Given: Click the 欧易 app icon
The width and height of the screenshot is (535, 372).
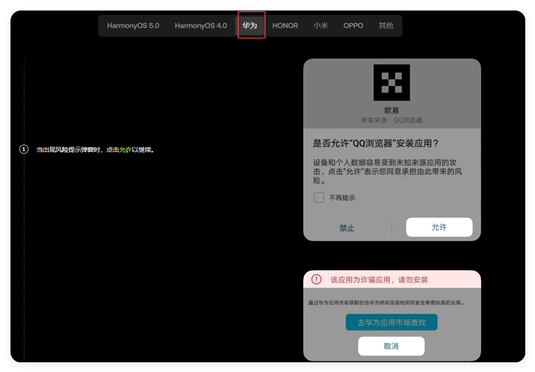Looking at the screenshot, I should coord(392,83).
